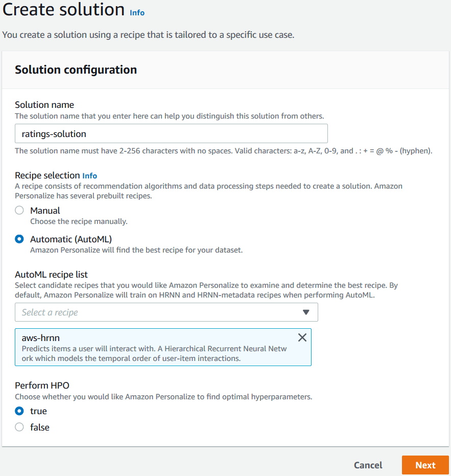The width and height of the screenshot is (451, 476).
Task: Click the 'AutoML recipe list' label
Action: click(x=51, y=275)
